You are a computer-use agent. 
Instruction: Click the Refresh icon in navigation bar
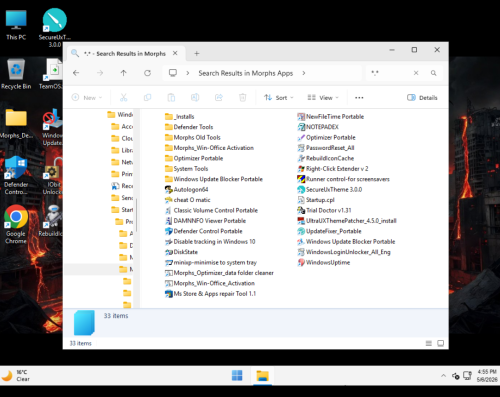147,73
